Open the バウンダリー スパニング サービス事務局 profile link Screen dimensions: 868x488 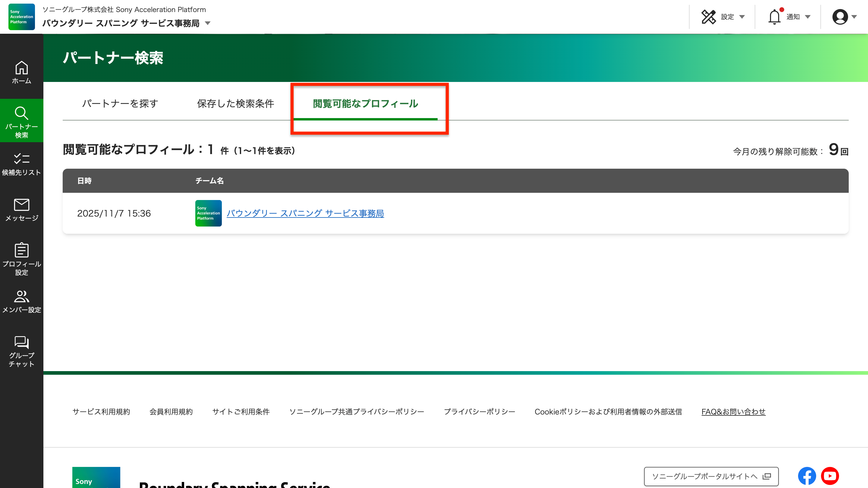[305, 213]
